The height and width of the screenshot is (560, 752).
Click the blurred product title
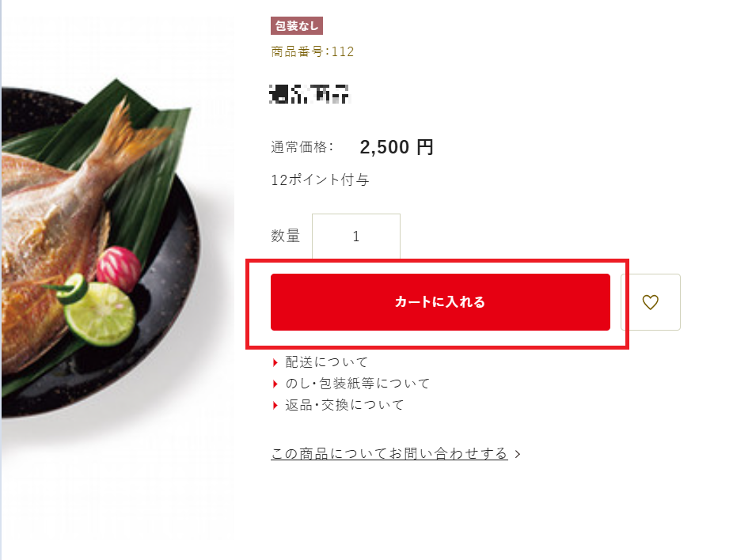pyautogui.click(x=310, y=94)
